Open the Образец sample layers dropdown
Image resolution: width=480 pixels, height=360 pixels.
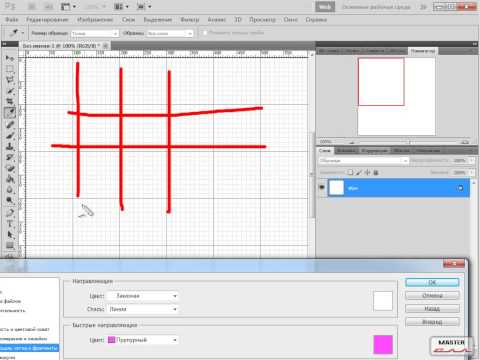click(x=170, y=33)
